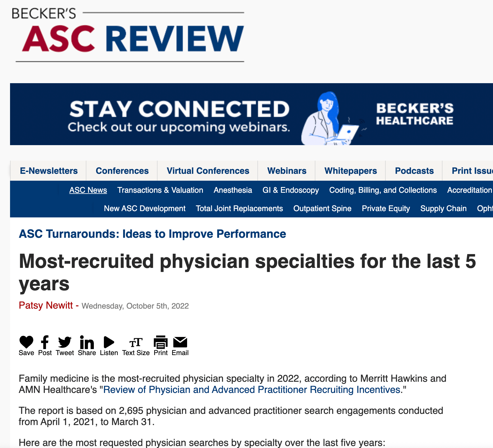Image resolution: width=493 pixels, height=448 pixels.
Task: Open the Podcasts tab
Action: tap(414, 171)
